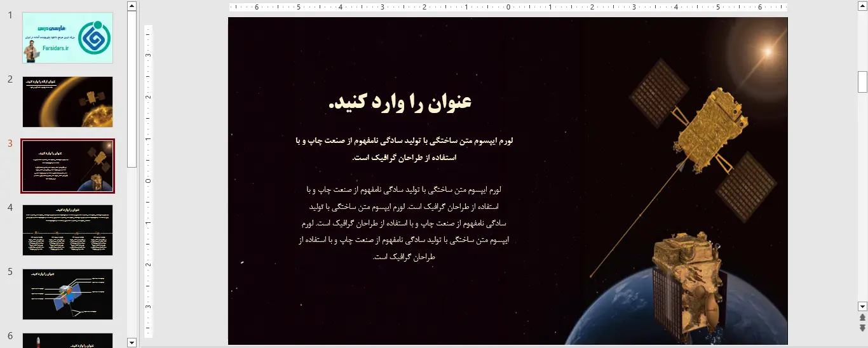Viewport: 868px width, 348px height.
Task: Select the lower satellite image above Earth
Action: tap(686, 286)
